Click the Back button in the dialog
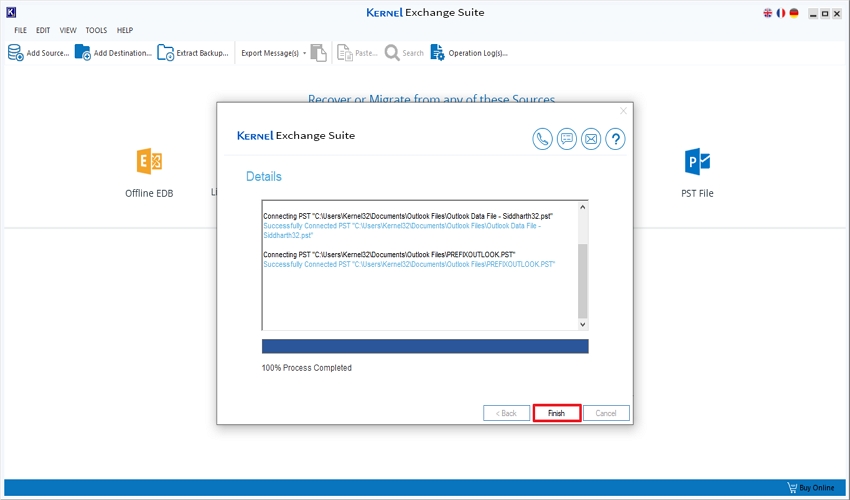The image size is (850, 500). (x=506, y=413)
